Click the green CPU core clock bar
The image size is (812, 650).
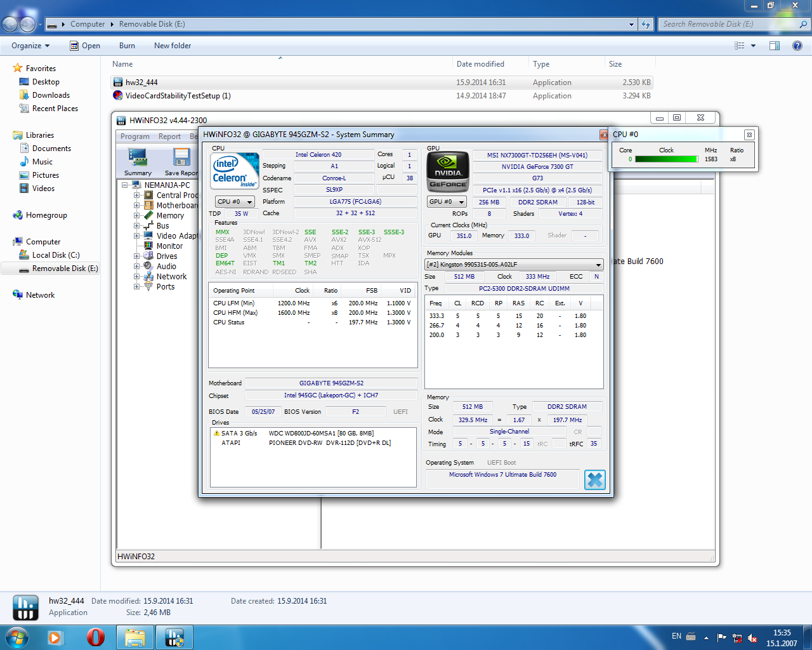tap(666, 159)
